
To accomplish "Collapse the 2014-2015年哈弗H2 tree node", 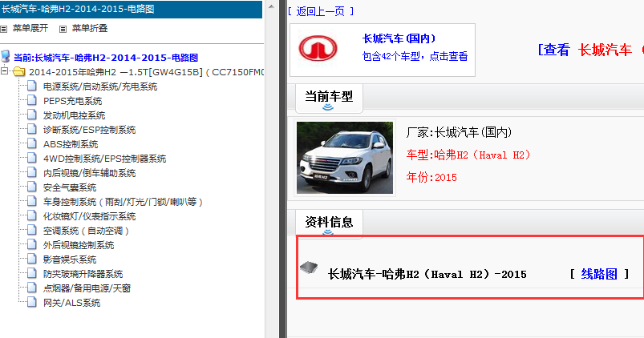I will [x=4, y=71].
